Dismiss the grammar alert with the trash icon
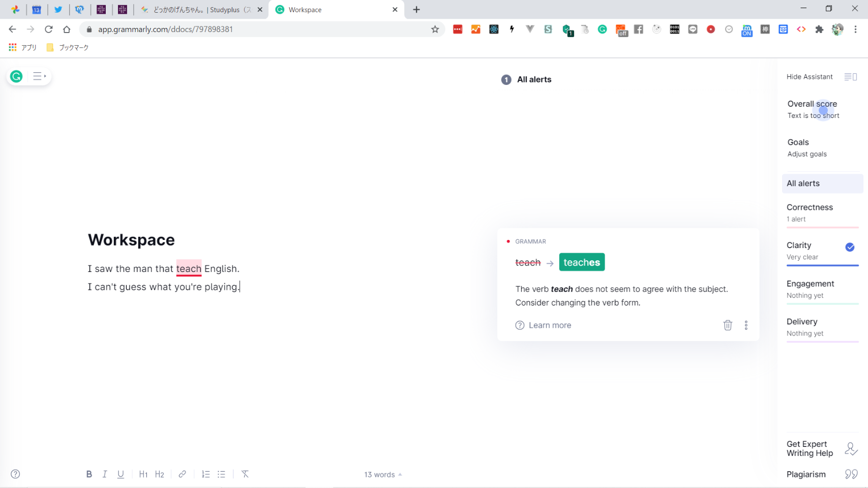Image resolution: width=868 pixels, height=488 pixels. click(728, 325)
